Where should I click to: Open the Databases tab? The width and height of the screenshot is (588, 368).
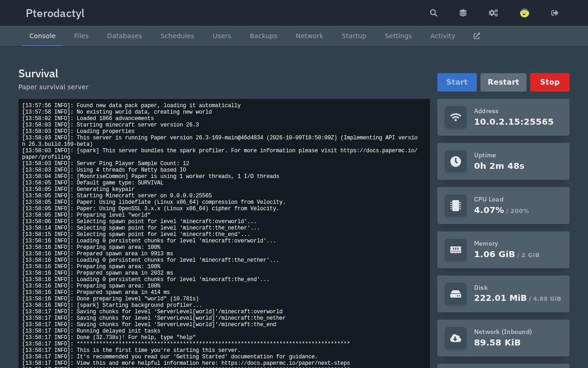tap(124, 36)
